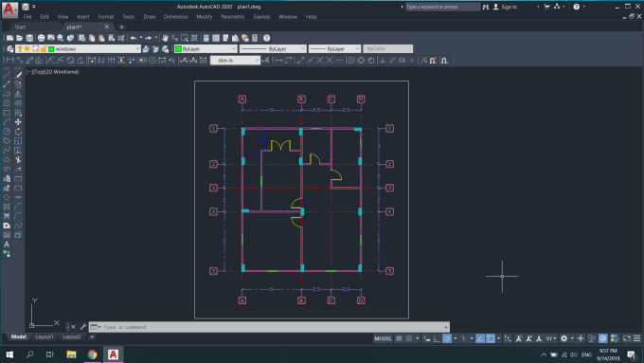The image size is (644, 363).
Task: Open the first ByLayer linetype dropdown
Action: (x=273, y=49)
